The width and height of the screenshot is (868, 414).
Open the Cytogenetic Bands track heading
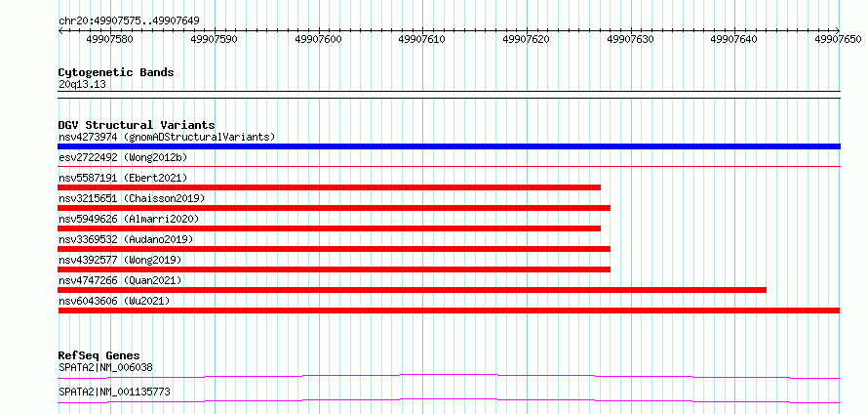[116, 72]
